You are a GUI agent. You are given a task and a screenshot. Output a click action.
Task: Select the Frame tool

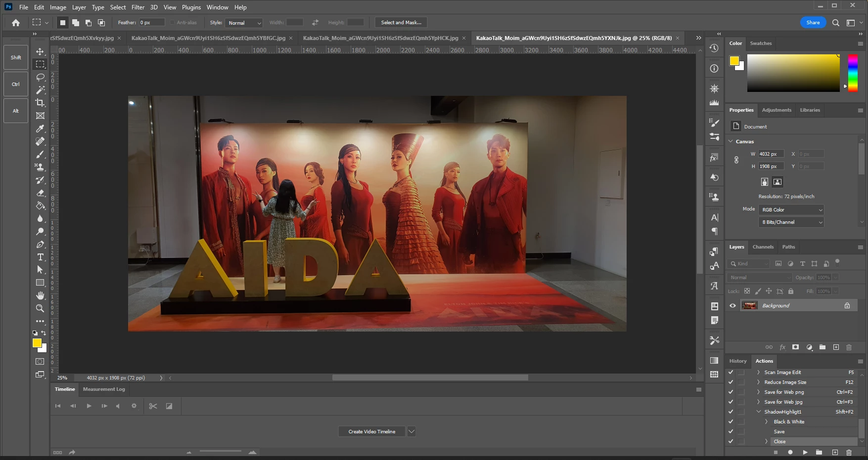[41, 116]
